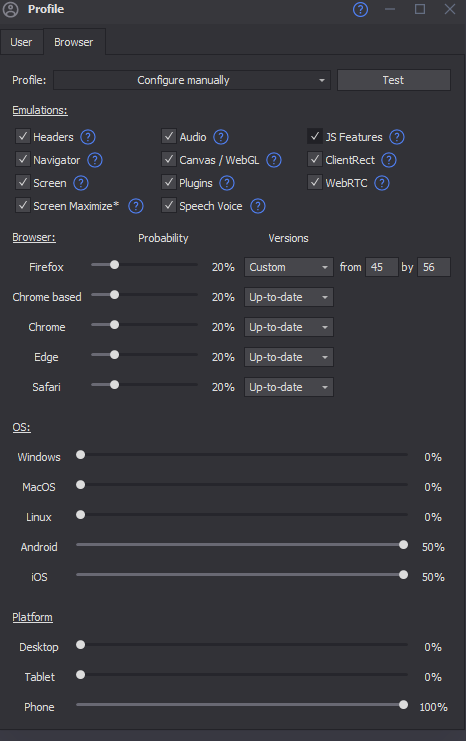Expand Firefox versions Custom dropdown

click(289, 267)
